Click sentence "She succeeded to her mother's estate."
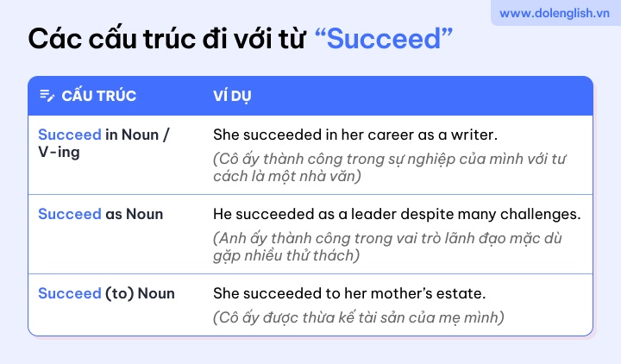 (x=349, y=293)
